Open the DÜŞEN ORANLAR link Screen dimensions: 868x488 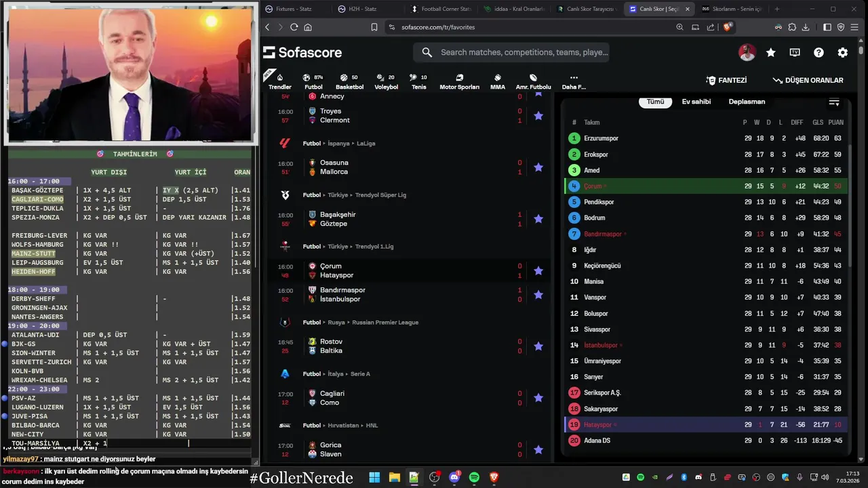(808, 80)
